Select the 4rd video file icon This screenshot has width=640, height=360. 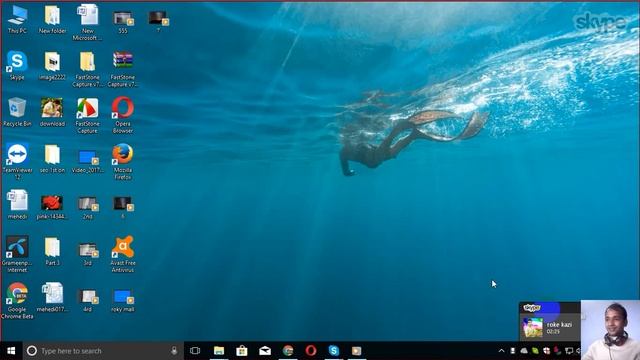coord(87,300)
